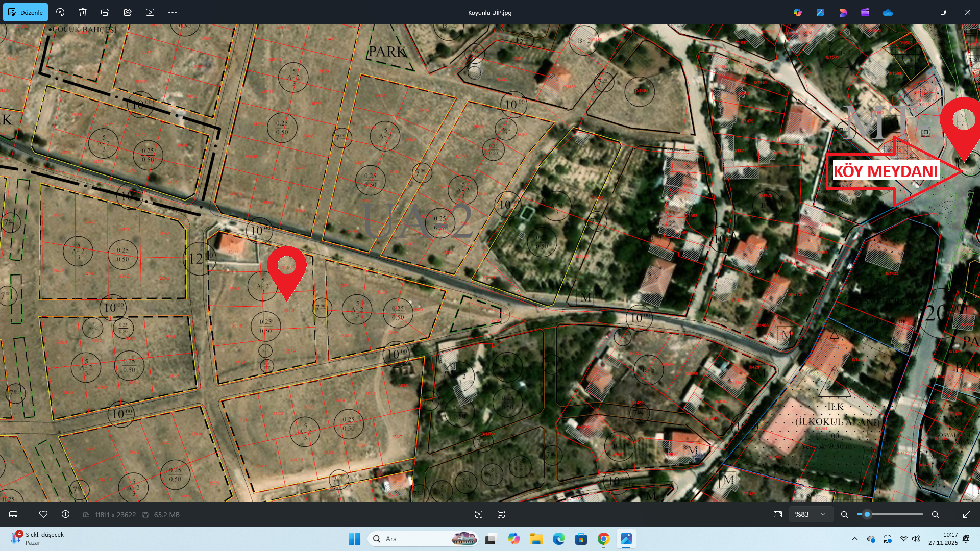
Task: Fit the image to the window
Action: click(778, 514)
